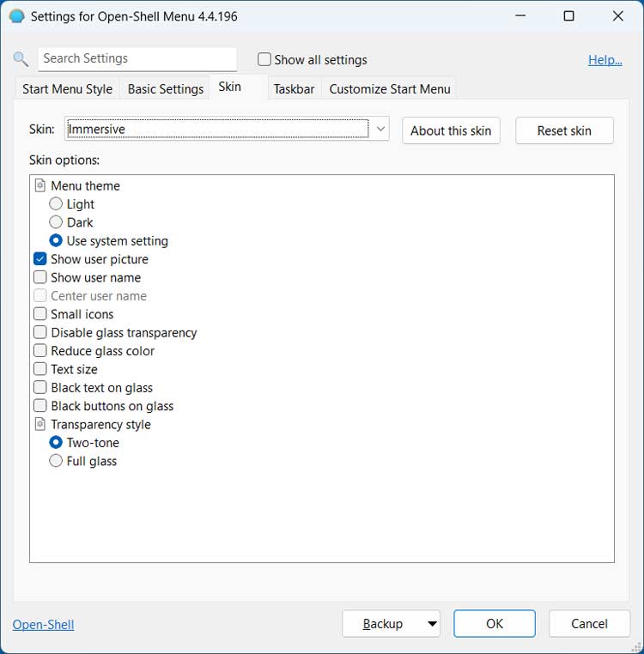Open the Backup button dropdown arrow

(x=433, y=624)
